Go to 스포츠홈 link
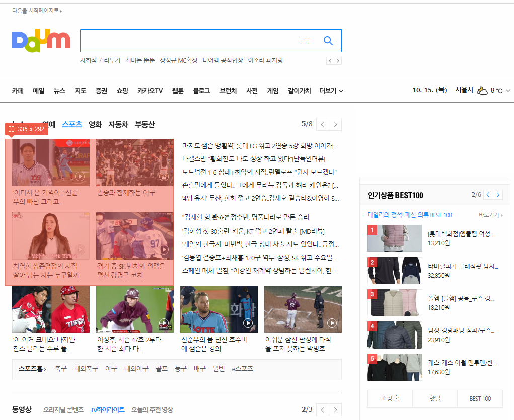The width and height of the screenshot is (514, 420). pos(32,369)
